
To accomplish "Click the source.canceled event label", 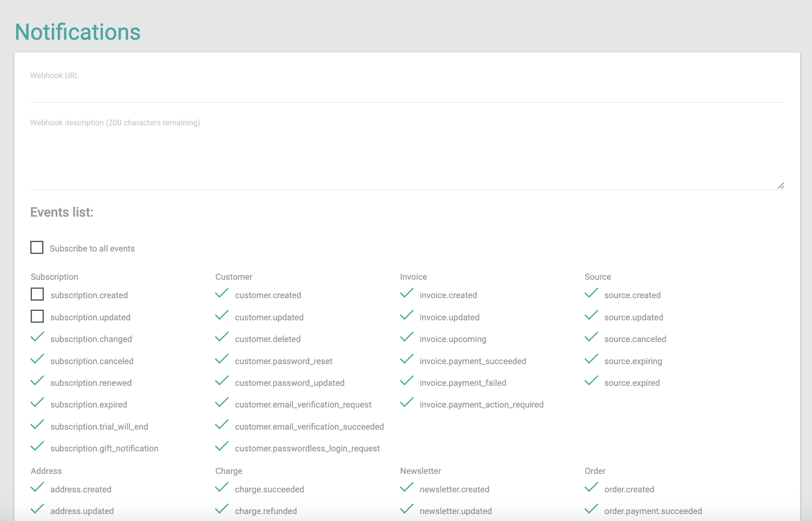I will [x=635, y=339].
